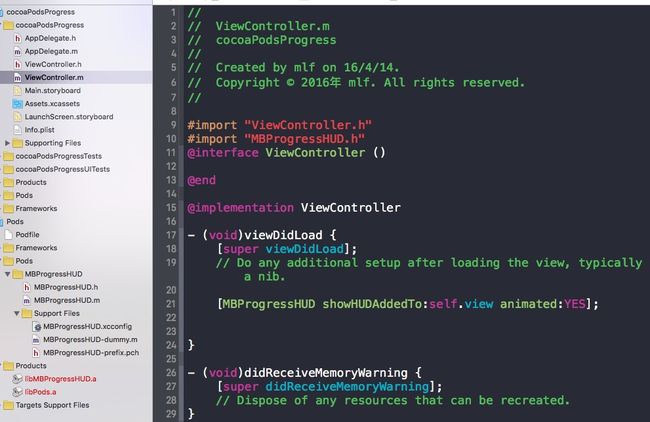Select the AppDelegate.m file
The height and width of the screenshot is (422, 650).
(51, 51)
